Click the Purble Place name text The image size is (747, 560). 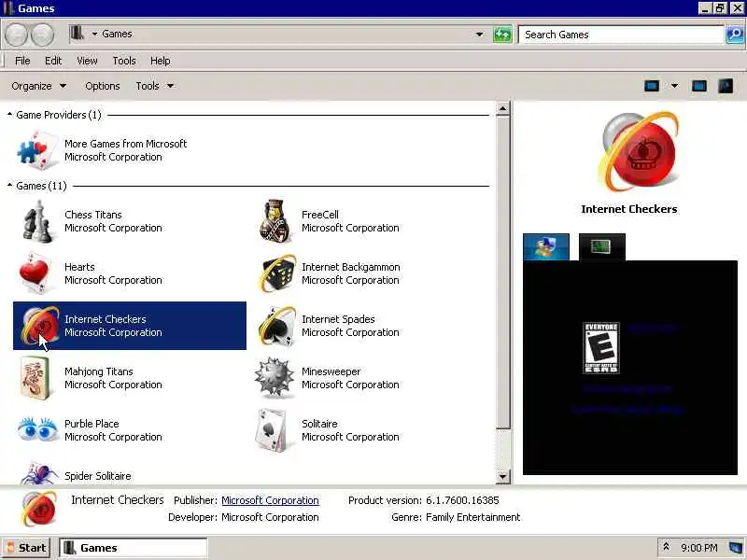pos(92,424)
